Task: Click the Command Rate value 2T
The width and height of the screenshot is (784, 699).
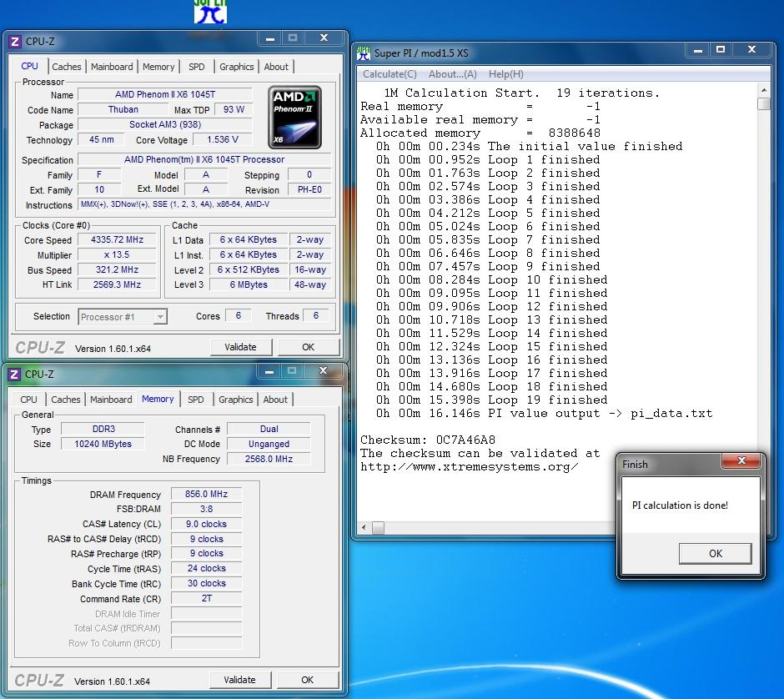Action: tap(206, 598)
